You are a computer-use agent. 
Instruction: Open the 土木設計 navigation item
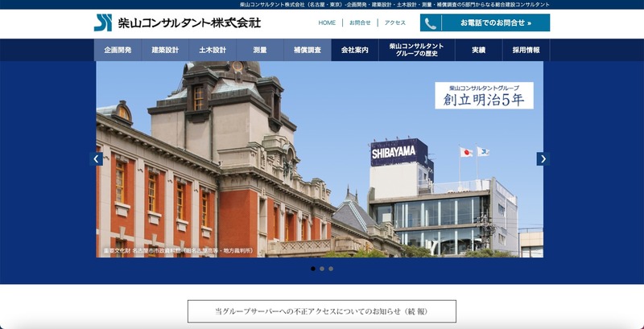point(213,50)
